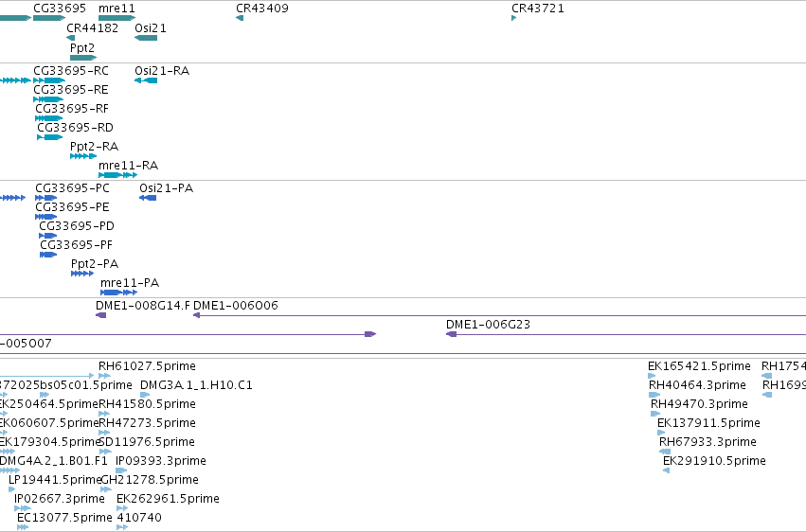Screen dimensions: 806x532
Task: Select the CR43721 gene label
Action: [538, 9]
